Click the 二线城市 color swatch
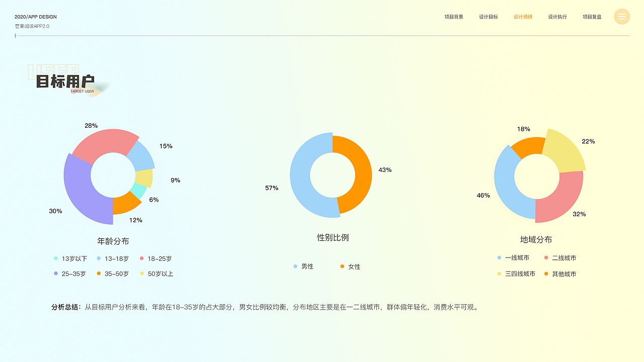The image size is (644, 362). coord(545,257)
